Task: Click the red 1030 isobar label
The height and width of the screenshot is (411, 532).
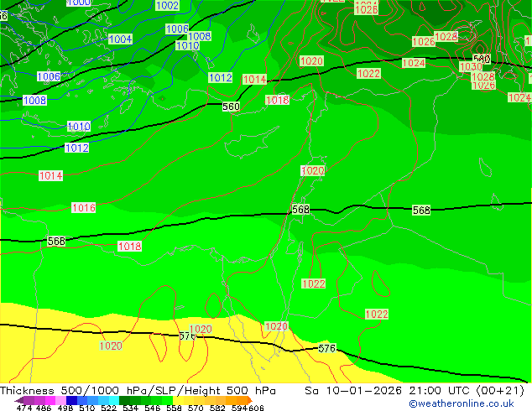Action: pyautogui.click(x=471, y=66)
